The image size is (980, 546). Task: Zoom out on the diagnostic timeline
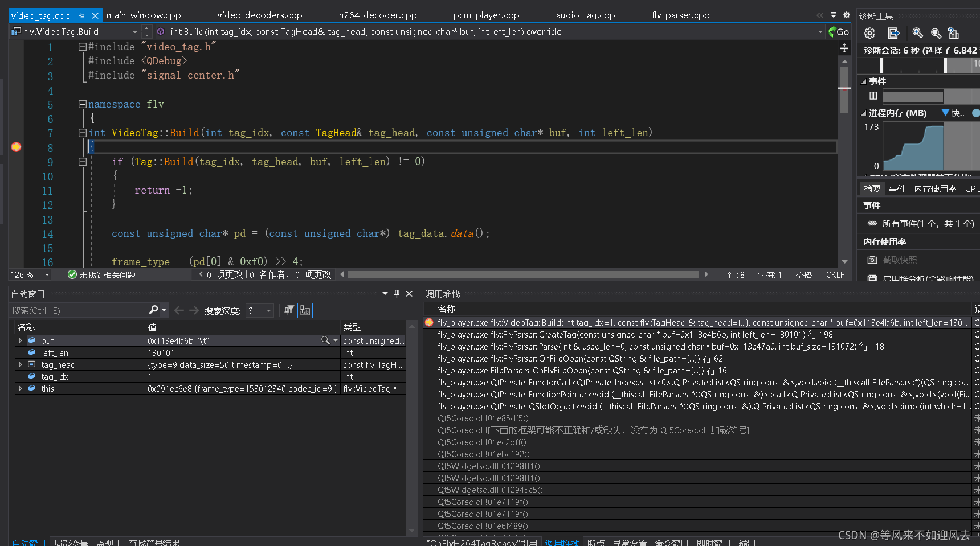coord(936,33)
